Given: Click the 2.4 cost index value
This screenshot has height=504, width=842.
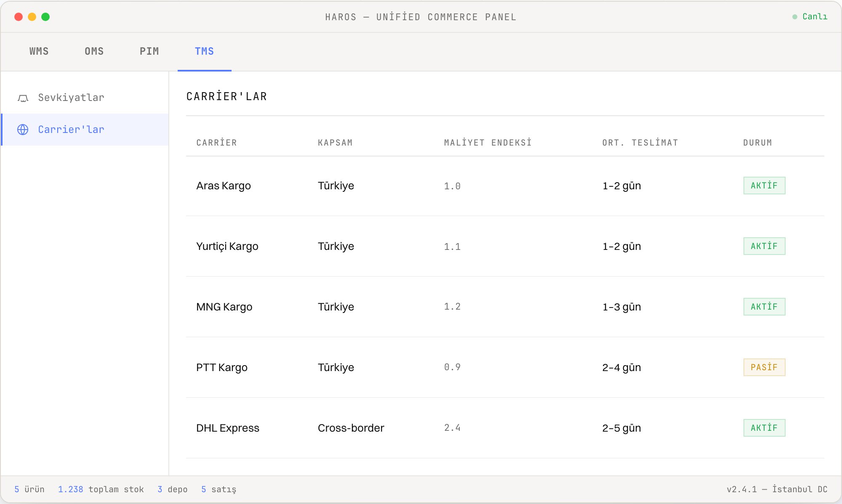Looking at the screenshot, I should [452, 428].
